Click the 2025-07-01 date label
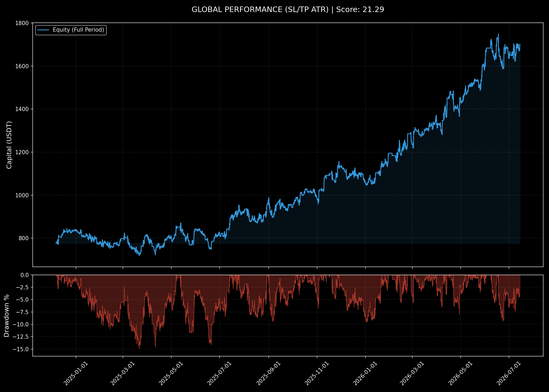The width and height of the screenshot is (549, 392). tap(219, 373)
